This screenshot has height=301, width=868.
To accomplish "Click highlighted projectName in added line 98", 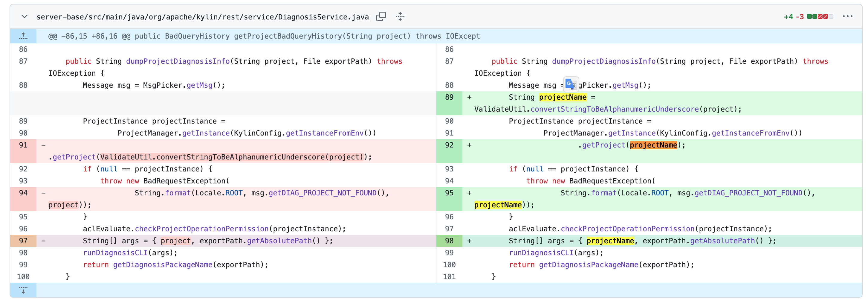I will coord(610,241).
